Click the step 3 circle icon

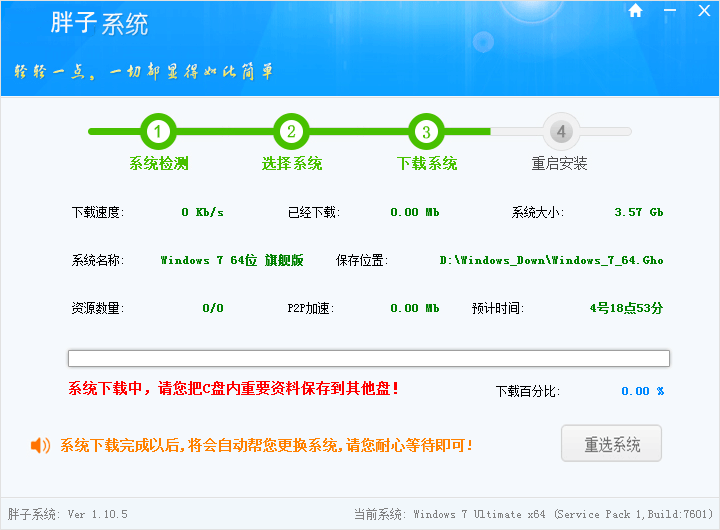(426, 131)
